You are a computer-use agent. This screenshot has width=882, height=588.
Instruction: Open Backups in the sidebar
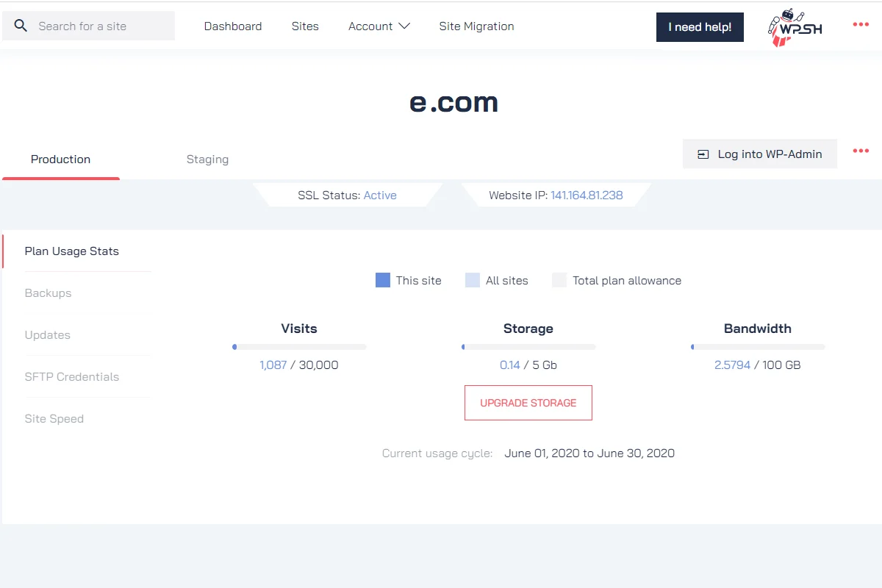point(49,293)
